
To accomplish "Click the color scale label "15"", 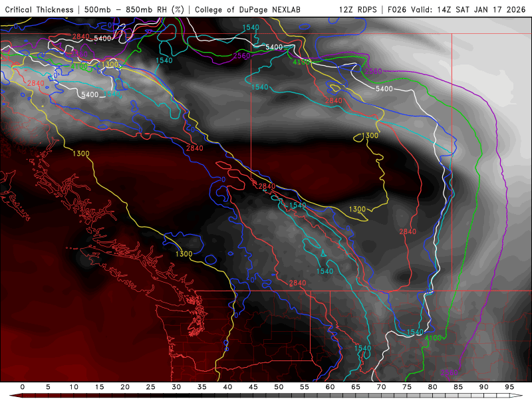I will pyautogui.click(x=99, y=387).
